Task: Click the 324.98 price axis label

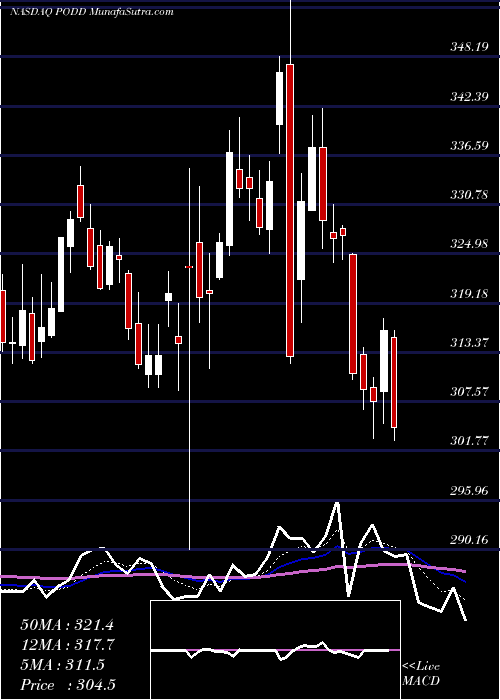Action: 470,244
